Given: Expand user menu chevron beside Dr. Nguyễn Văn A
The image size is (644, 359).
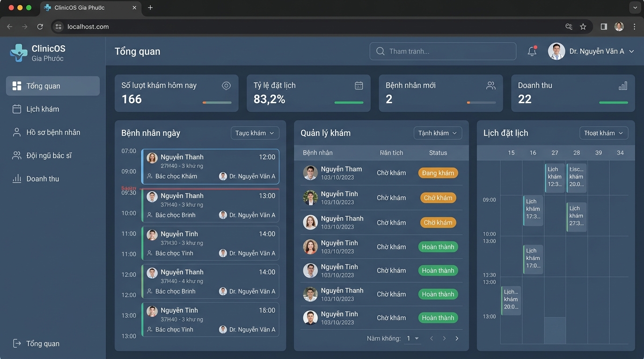Looking at the screenshot, I should pos(631,51).
